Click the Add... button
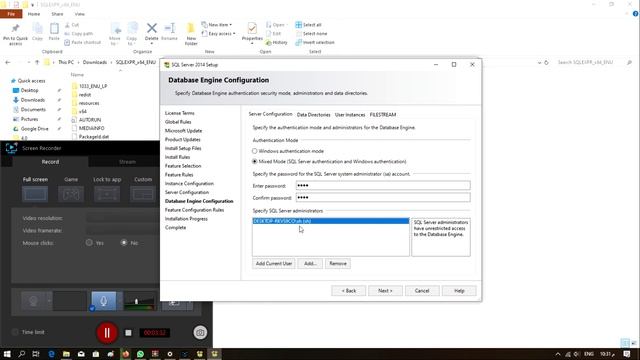This screenshot has width=640, height=360. [310, 264]
